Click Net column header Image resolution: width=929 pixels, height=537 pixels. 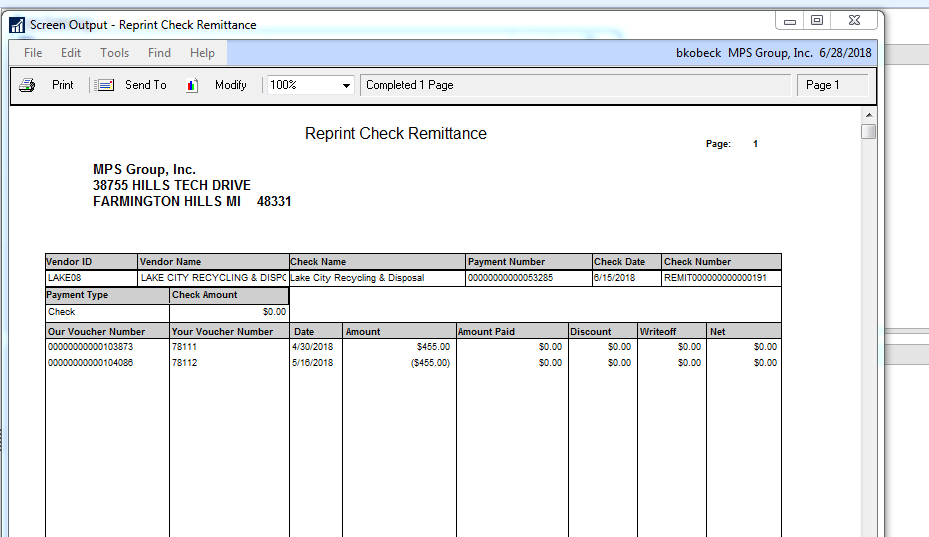[744, 331]
